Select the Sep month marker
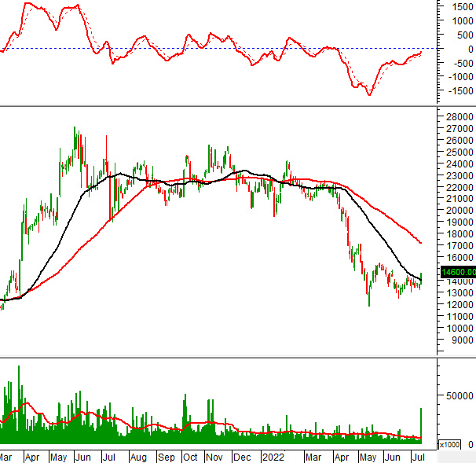Screen dimensions: 476x463 (166, 456)
